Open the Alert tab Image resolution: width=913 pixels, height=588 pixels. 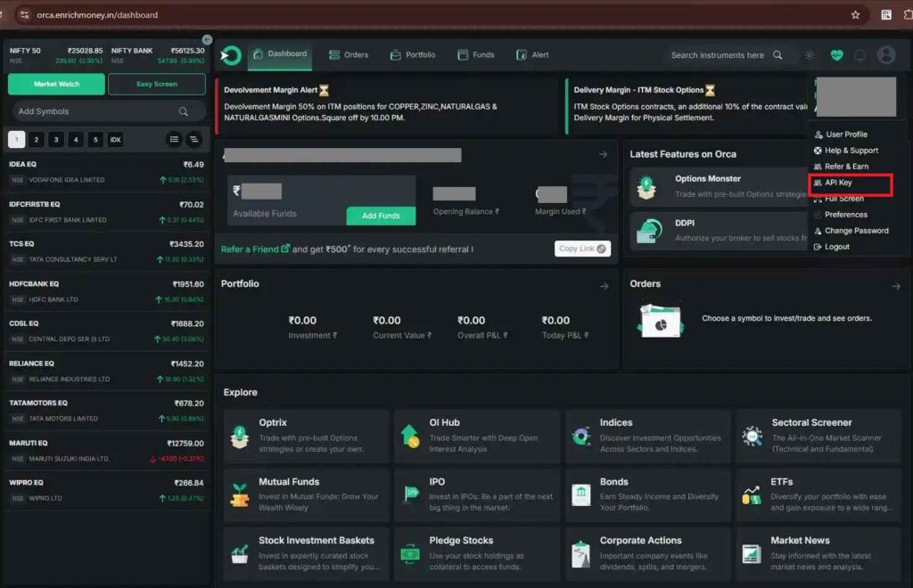pos(533,54)
